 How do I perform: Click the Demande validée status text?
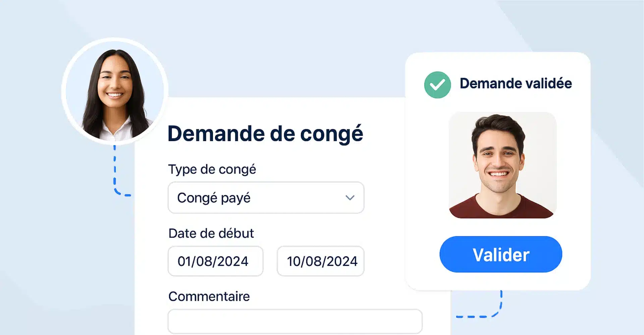coord(516,83)
